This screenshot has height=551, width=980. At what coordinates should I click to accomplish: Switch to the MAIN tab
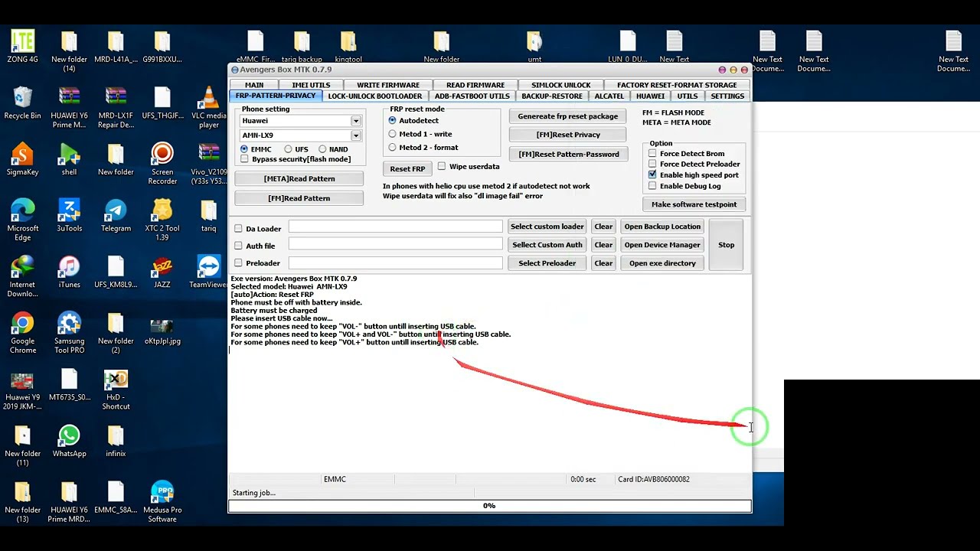point(254,85)
